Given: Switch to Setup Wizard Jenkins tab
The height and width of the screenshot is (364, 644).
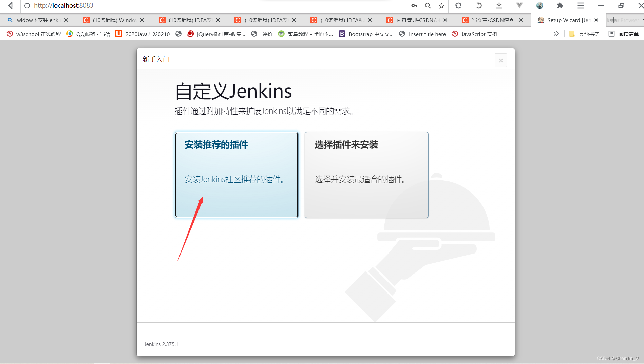Looking at the screenshot, I should pos(568,20).
